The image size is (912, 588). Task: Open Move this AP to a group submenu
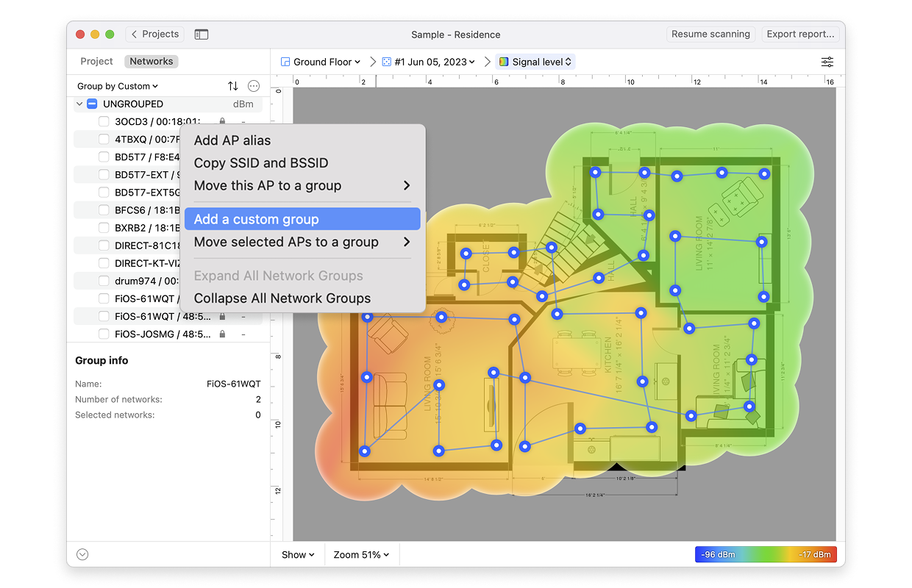(x=302, y=185)
